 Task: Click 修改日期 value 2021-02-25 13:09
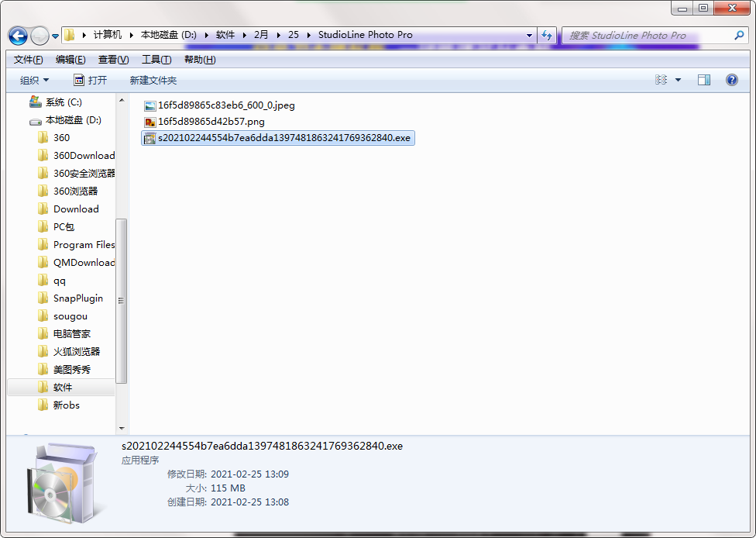[x=249, y=474]
